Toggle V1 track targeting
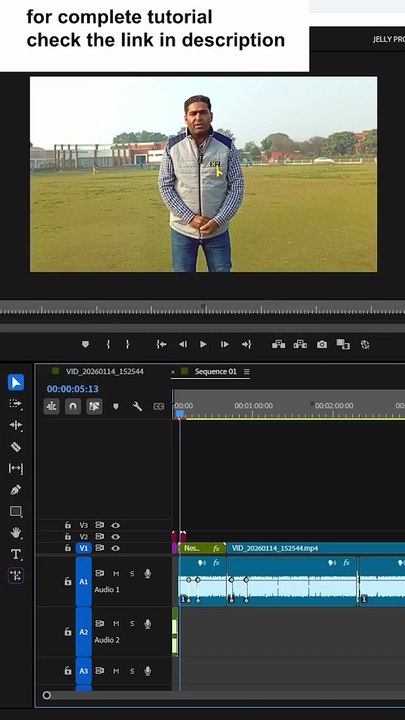The width and height of the screenshot is (405, 720). pyautogui.click(x=84, y=548)
